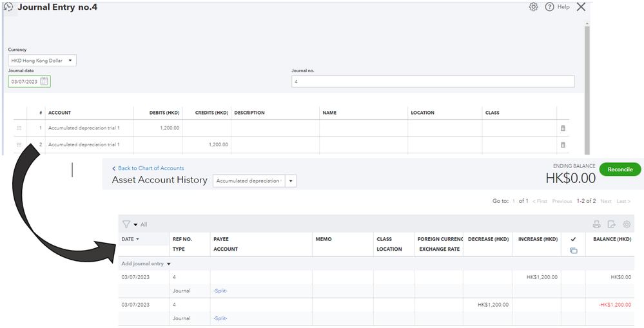Screen dimensions: 644x328
Task: Click the copy icon under reconcile checkmark column
Action: 573,250
